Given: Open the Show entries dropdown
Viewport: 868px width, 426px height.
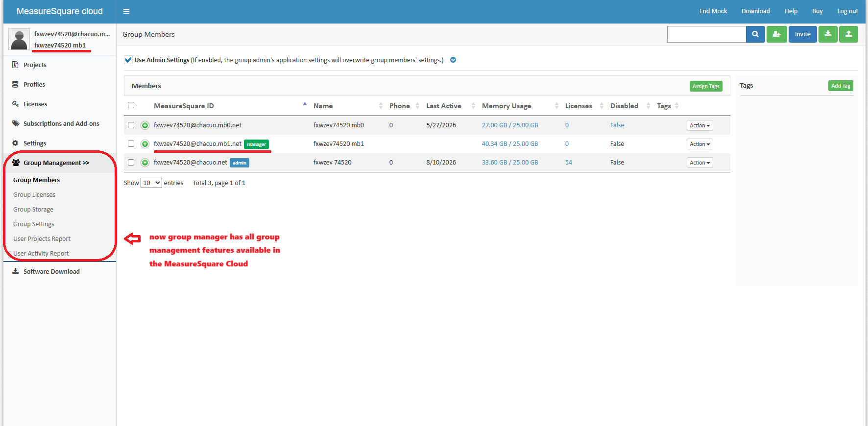Looking at the screenshot, I should (x=151, y=183).
